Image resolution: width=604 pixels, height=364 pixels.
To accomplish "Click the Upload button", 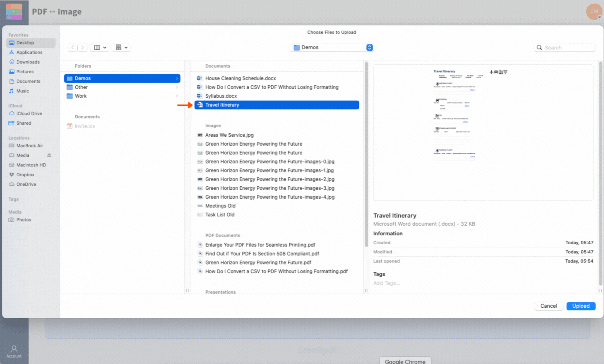I will (580, 306).
